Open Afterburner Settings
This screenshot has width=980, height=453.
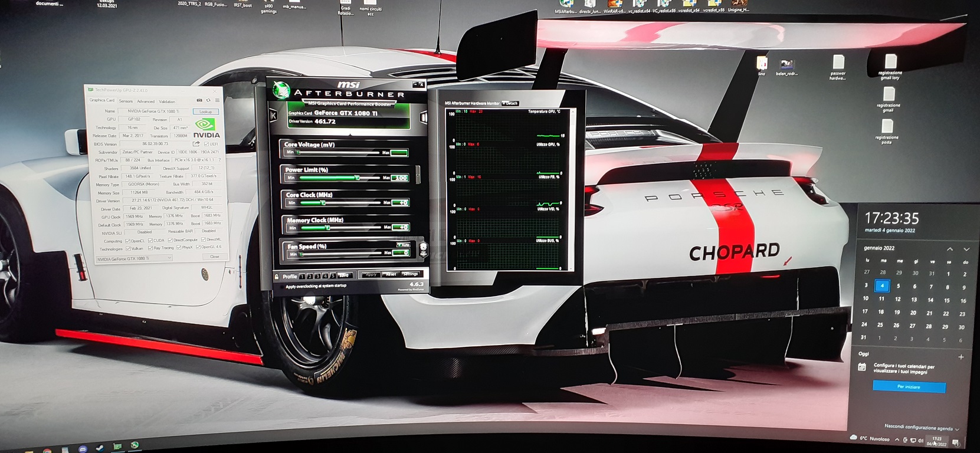[x=411, y=274]
